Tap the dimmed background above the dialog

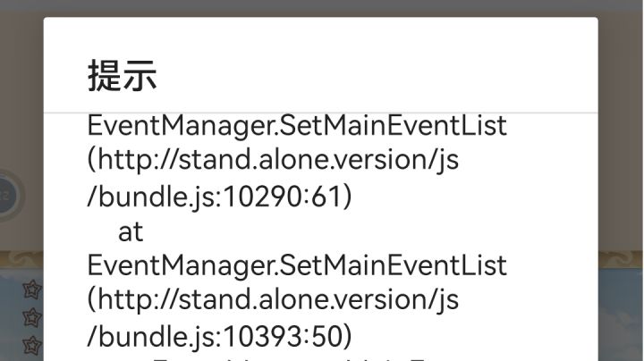tap(322, 8)
